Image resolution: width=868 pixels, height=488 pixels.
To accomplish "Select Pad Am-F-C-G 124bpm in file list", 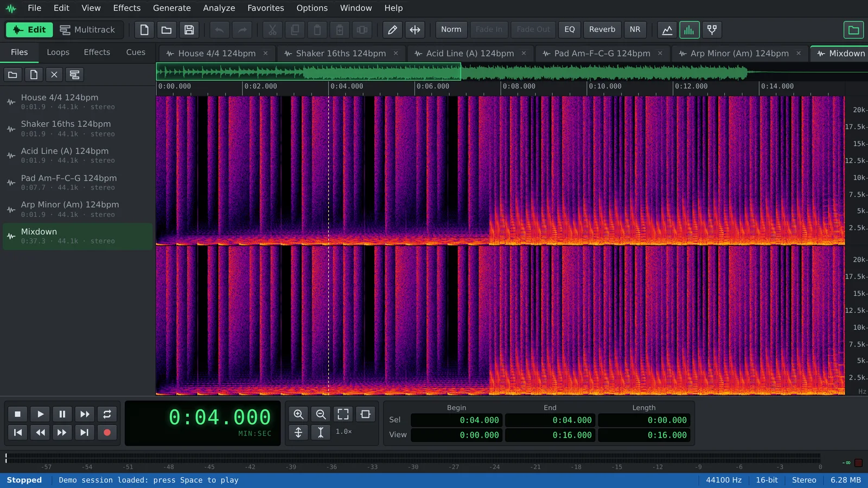I will [x=78, y=183].
